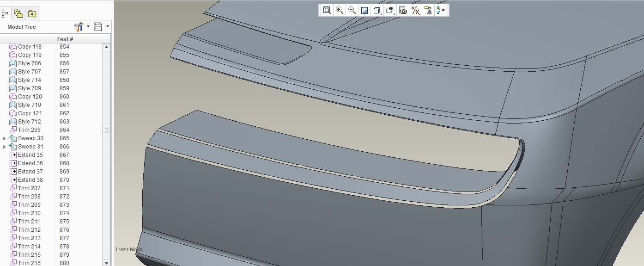Click the Insert Mode status text
This screenshot has height=266, width=644.
tap(129, 249)
